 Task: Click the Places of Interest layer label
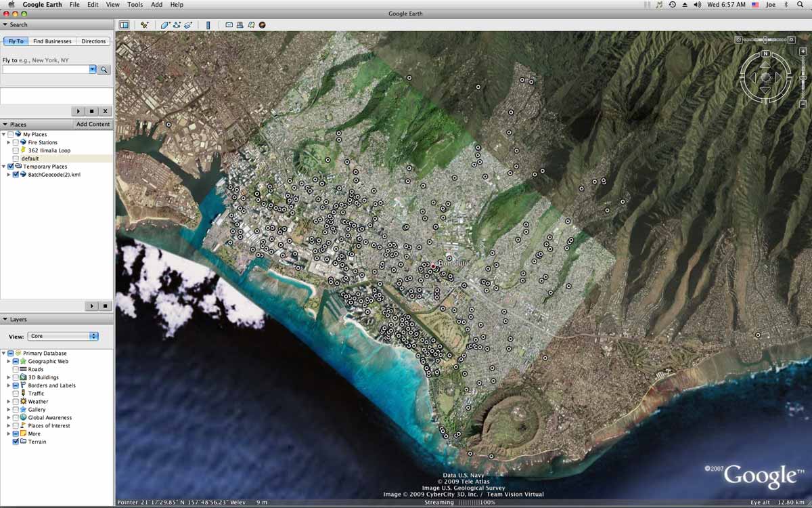tap(49, 425)
